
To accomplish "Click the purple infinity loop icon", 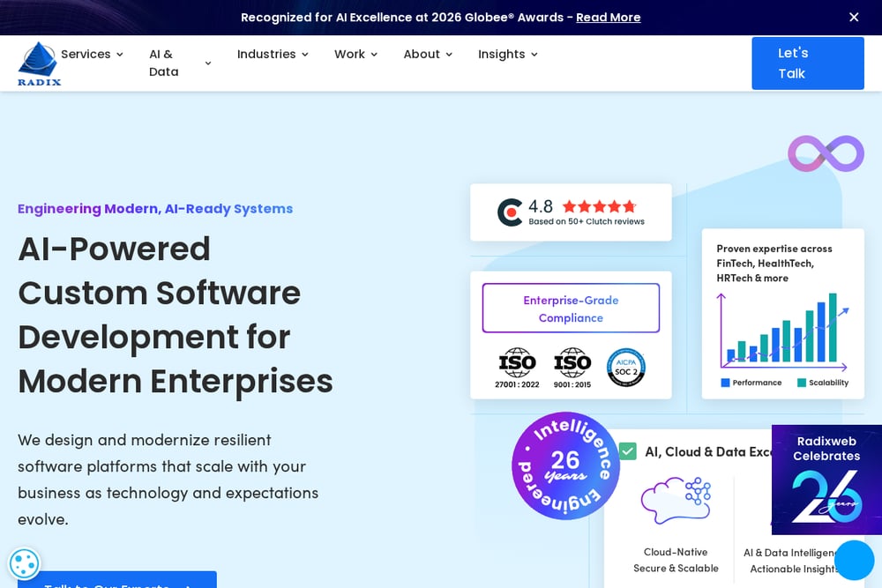I will pos(826,153).
